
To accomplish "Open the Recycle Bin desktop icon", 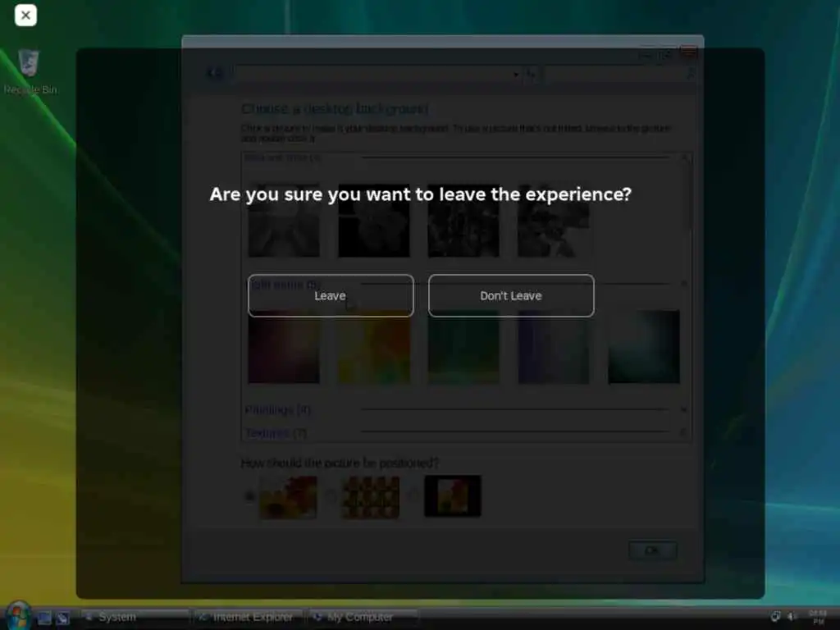I will point(30,72).
